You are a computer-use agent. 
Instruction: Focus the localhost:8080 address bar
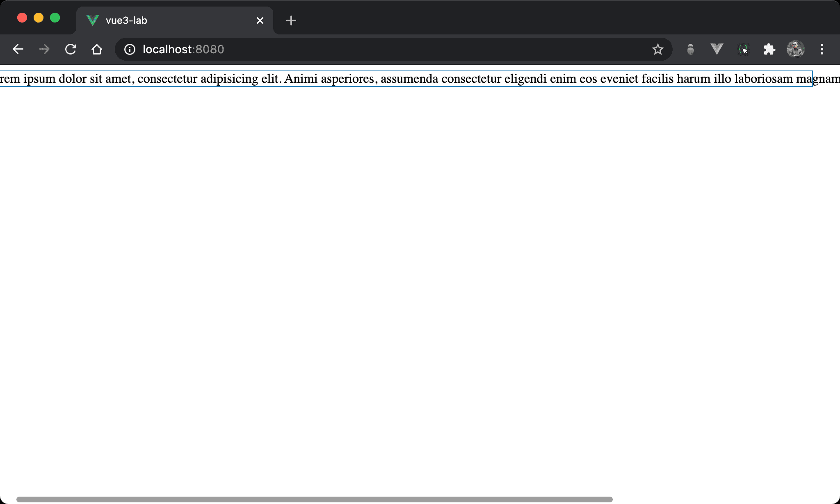(x=369, y=50)
